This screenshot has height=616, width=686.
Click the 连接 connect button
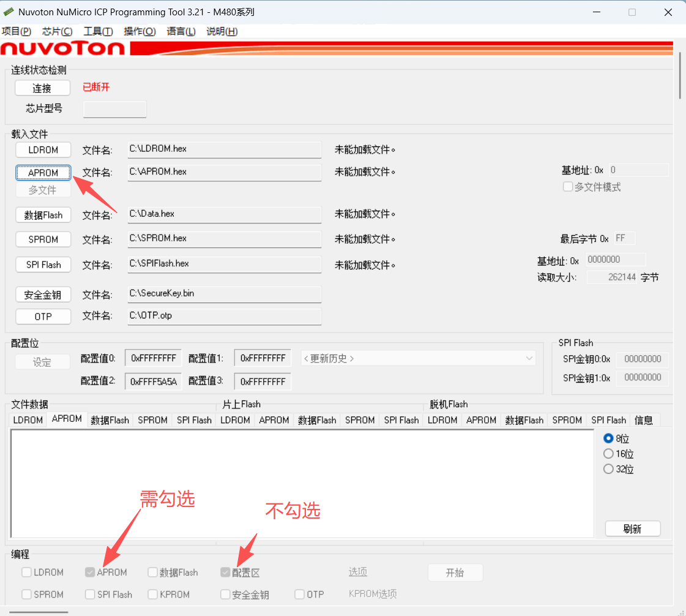tap(42, 88)
